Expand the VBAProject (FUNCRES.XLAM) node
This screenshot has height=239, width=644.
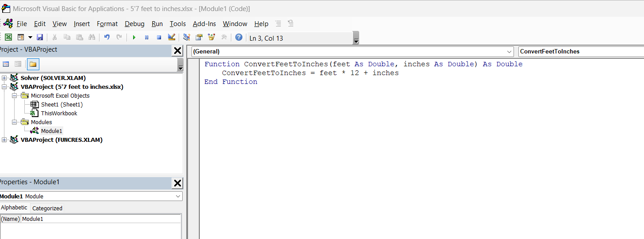click(x=4, y=140)
